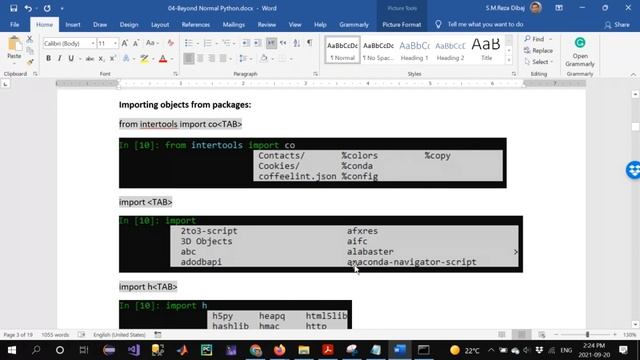Open the Font dialog launcher
Viewport: 640px width, 360px height.
pyautogui.click(x=175, y=74)
